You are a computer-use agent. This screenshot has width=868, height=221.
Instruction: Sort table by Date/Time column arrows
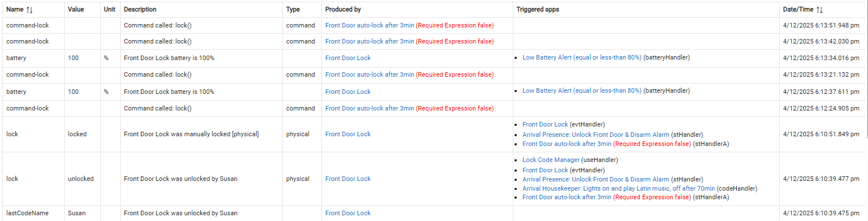pyautogui.click(x=820, y=10)
